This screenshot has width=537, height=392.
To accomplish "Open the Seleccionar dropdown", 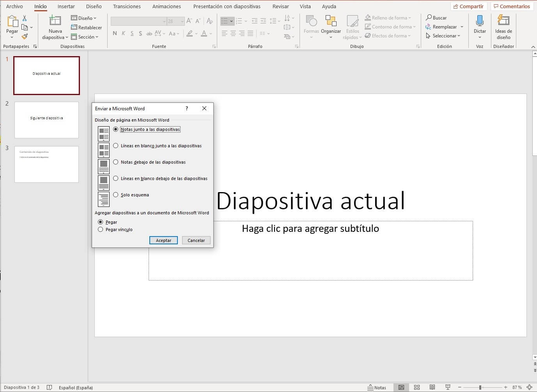I will coord(443,35).
